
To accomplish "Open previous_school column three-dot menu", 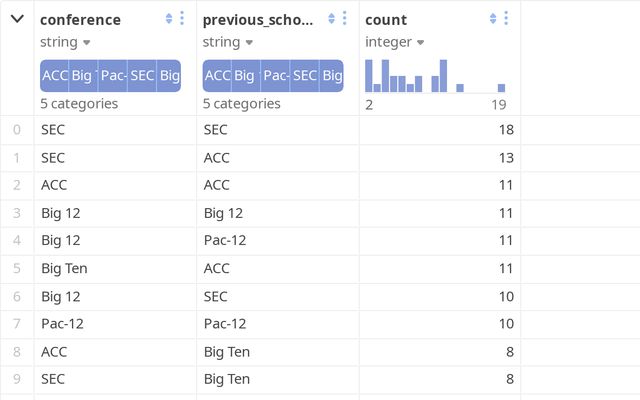I will 345,19.
